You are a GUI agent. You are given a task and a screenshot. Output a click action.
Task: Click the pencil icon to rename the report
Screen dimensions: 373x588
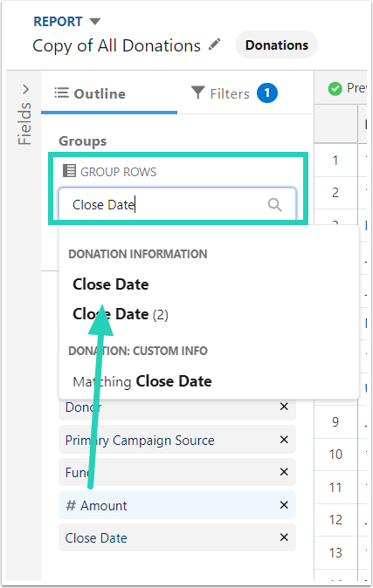[x=215, y=44]
